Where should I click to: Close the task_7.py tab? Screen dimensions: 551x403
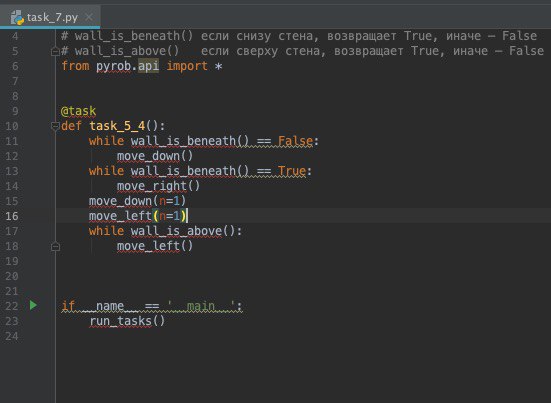click(89, 17)
